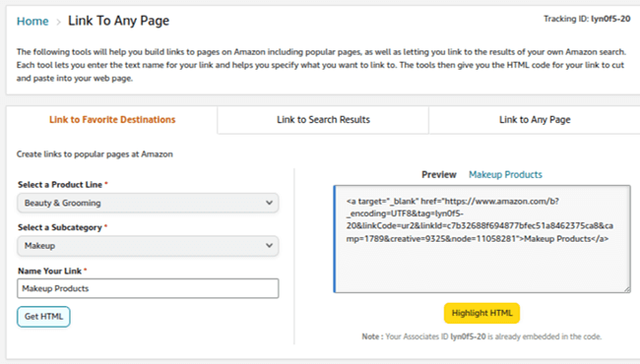This screenshot has width=640, height=364.
Task: Click the Tracking ID lyn0f5-20 text
Action: (x=587, y=19)
